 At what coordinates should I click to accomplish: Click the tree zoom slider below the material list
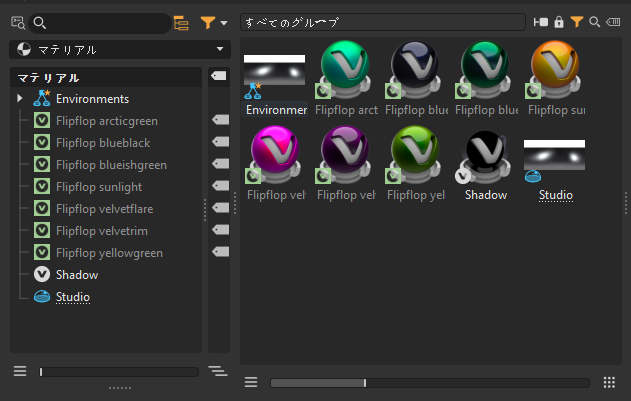(119, 372)
